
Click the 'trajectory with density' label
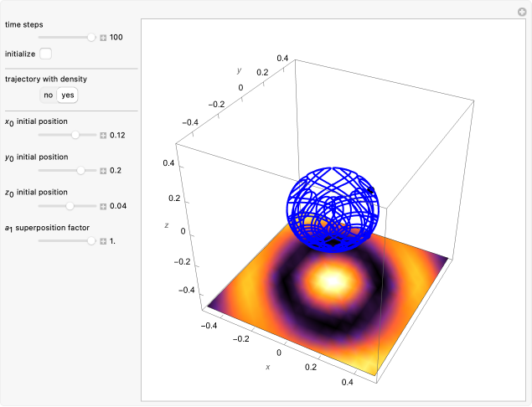(x=45, y=79)
